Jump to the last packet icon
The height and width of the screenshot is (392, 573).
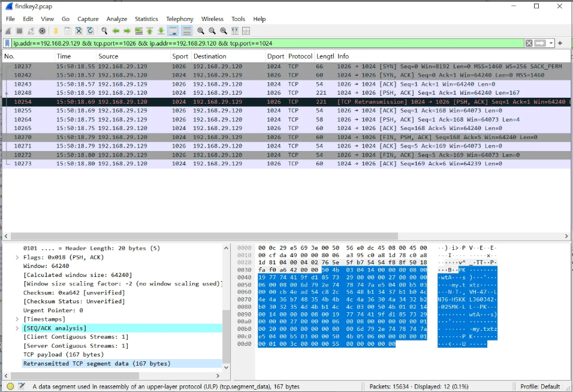tap(161, 31)
